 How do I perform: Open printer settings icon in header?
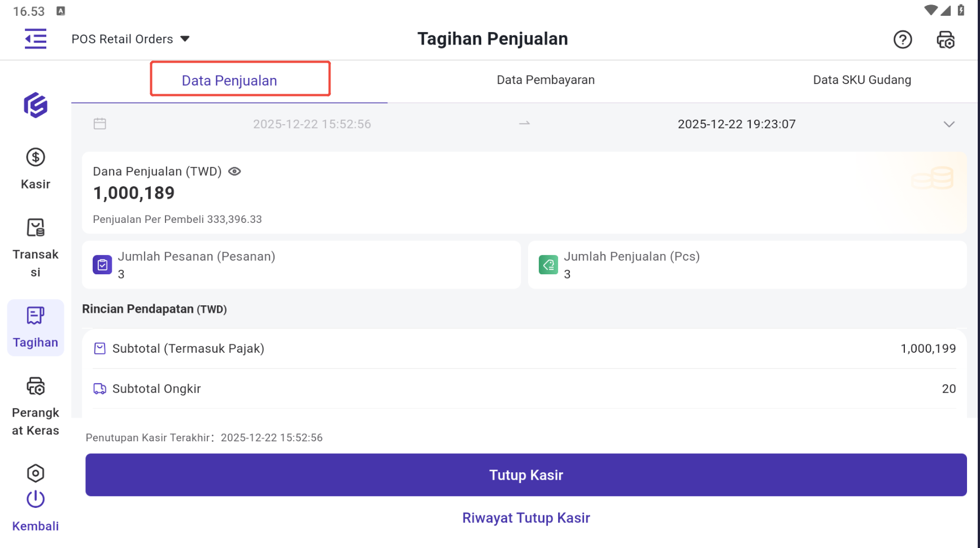tap(945, 40)
